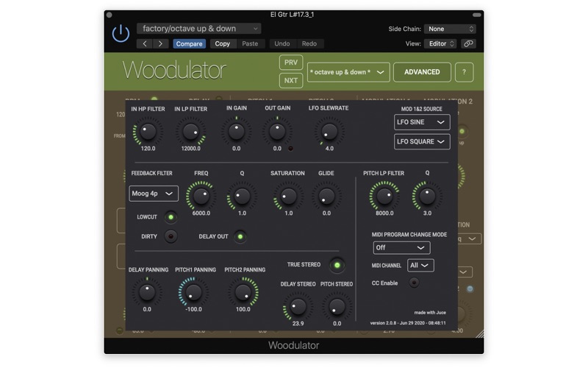
Task: Open the View Editor dropdown
Action: click(x=440, y=43)
